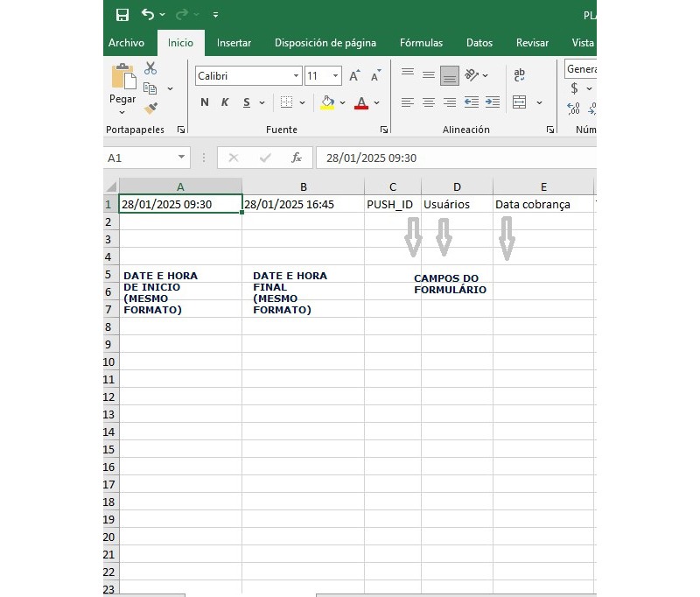Image resolution: width=700 pixels, height=597 pixels.
Task: Align text to the bottom of cell
Action: coord(450,75)
